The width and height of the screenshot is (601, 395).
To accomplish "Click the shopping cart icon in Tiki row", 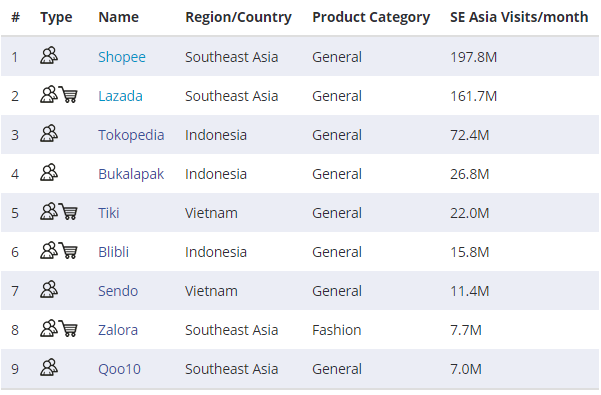I will (x=69, y=211).
